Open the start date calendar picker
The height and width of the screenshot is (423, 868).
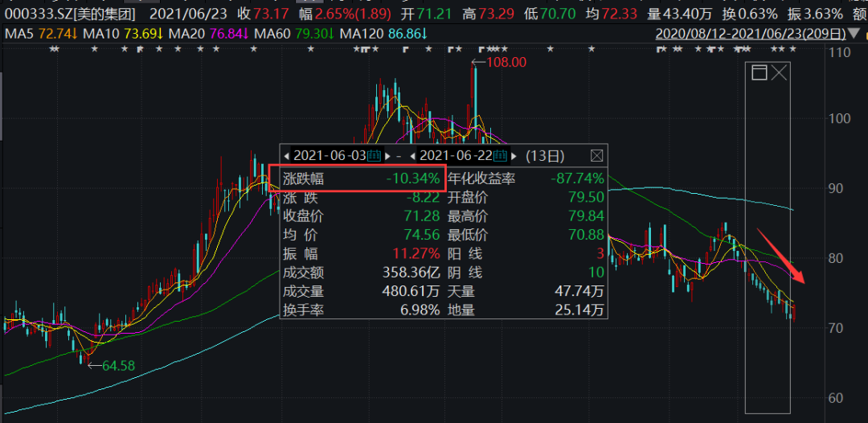tap(375, 155)
